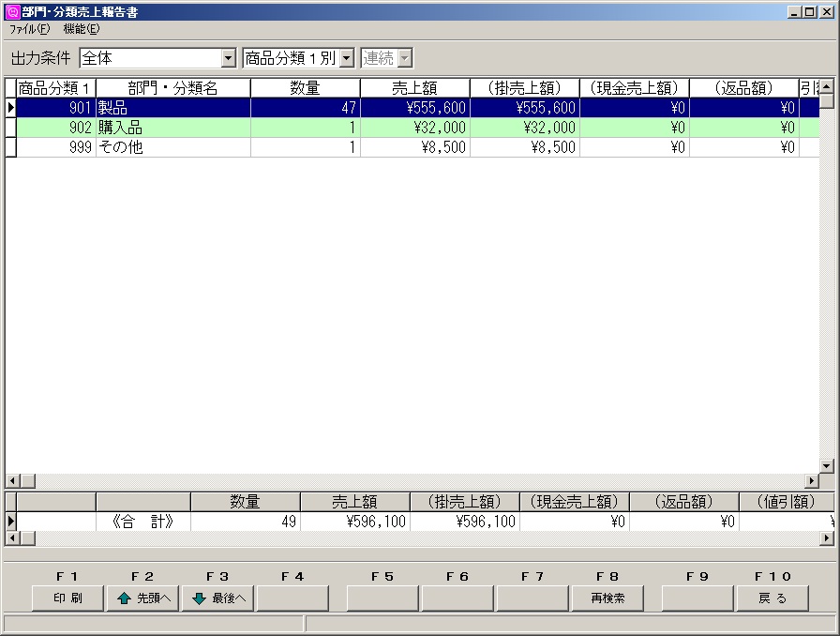This screenshot has height=636, width=840.
Task: Click the blank F5 function button
Action: [382, 598]
